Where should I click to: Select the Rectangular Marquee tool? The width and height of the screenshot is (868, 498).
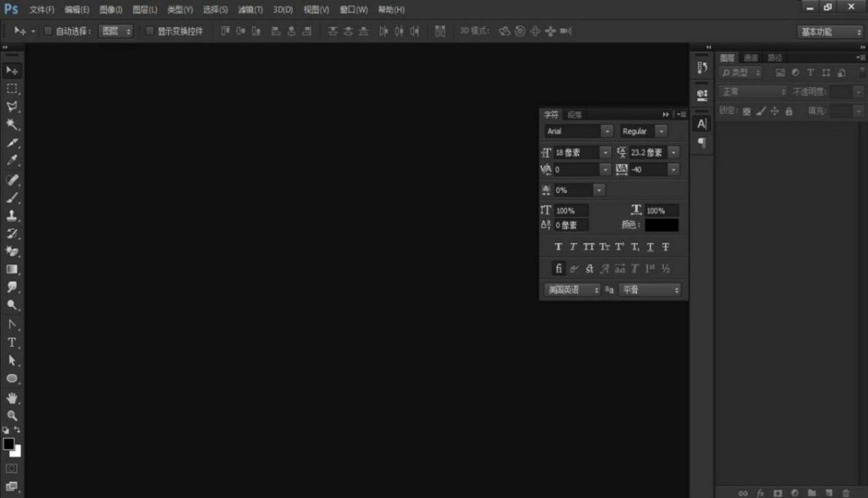[12, 89]
